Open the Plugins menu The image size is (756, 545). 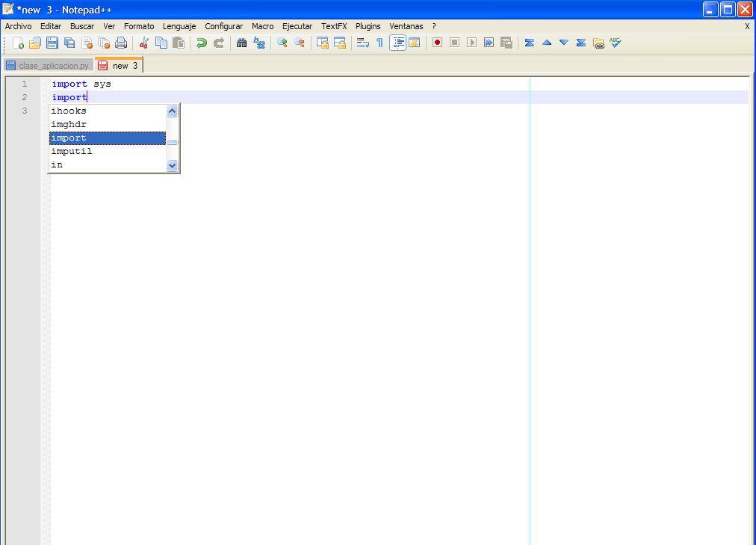(x=368, y=26)
